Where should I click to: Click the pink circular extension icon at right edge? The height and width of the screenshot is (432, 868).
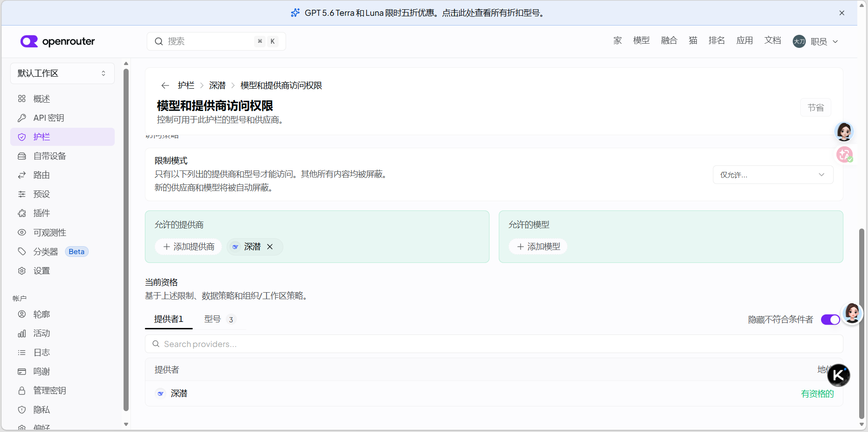844,154
